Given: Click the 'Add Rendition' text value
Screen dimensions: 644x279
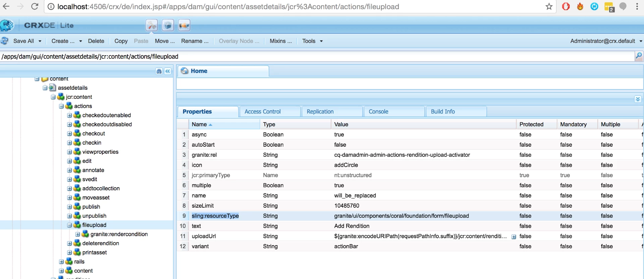Looking at the screenshot, I should point(352,226).
